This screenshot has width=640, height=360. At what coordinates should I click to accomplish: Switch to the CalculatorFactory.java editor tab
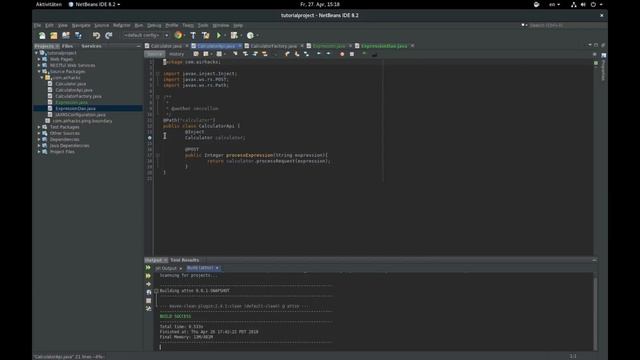tap(273, 46)
